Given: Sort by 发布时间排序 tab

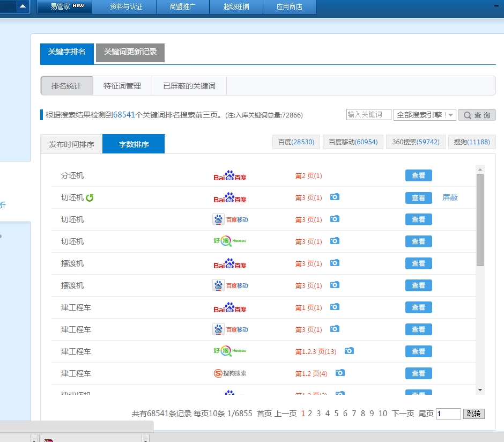Looking at the screenshot, I should pyautogui.click(x=71, y=144).
